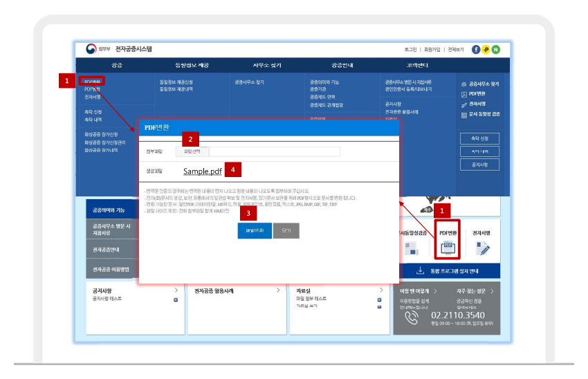This screenshot has width=588, height=379.
Task: Click the Facebook icon in header
Action: point(476,49)
